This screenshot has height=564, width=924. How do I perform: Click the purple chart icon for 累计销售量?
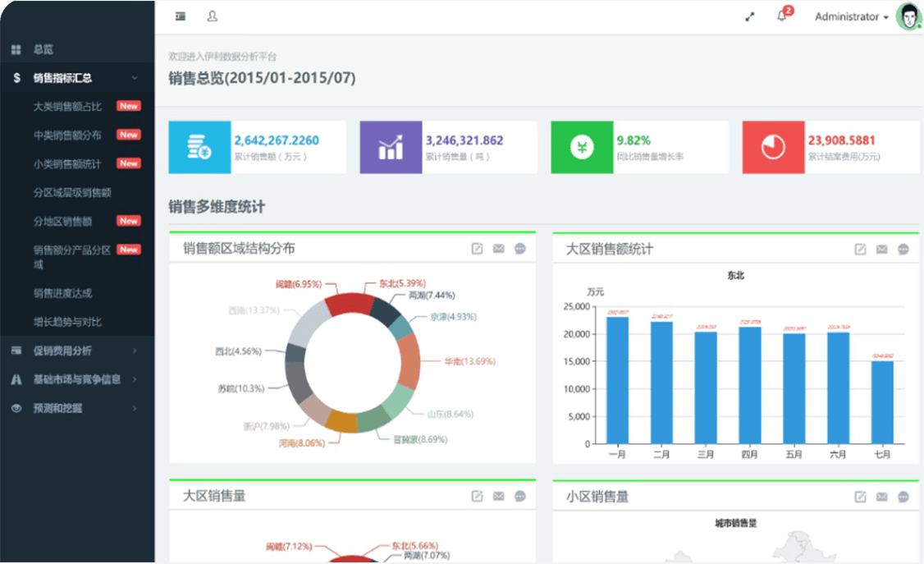[x=391, y=147]
